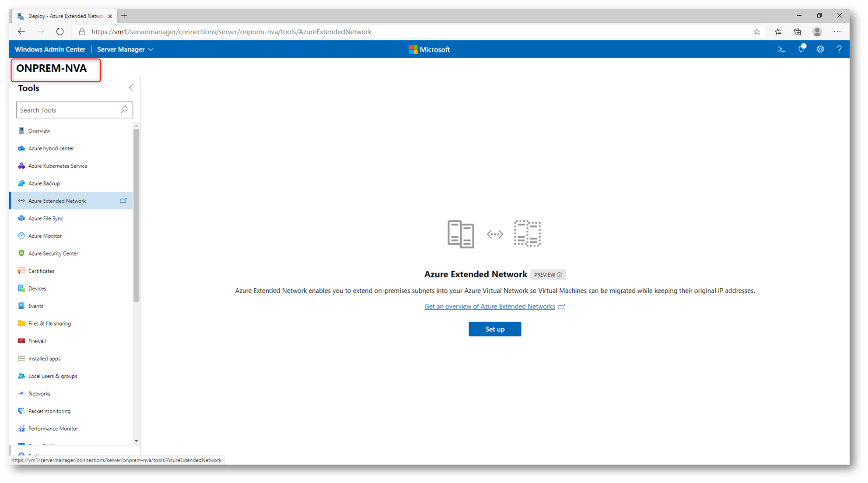Open settings gear in header
The image size is (868, 483).
820,49
